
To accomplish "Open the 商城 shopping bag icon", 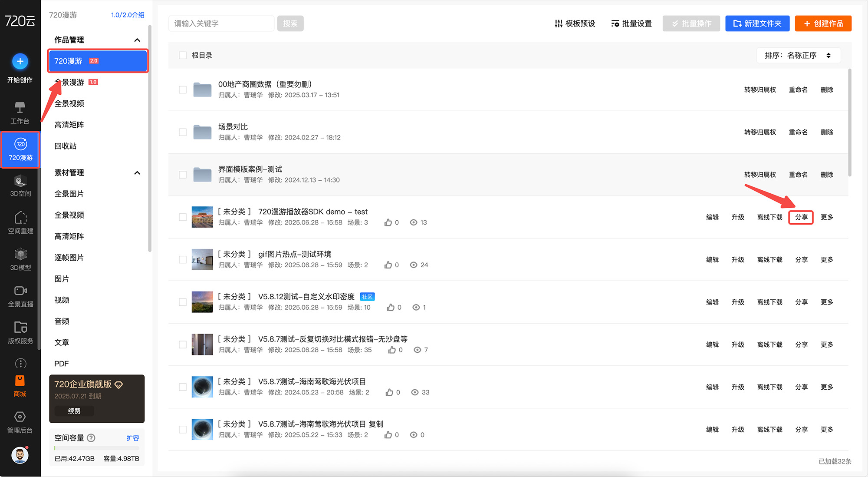I will tap(20, 381).
